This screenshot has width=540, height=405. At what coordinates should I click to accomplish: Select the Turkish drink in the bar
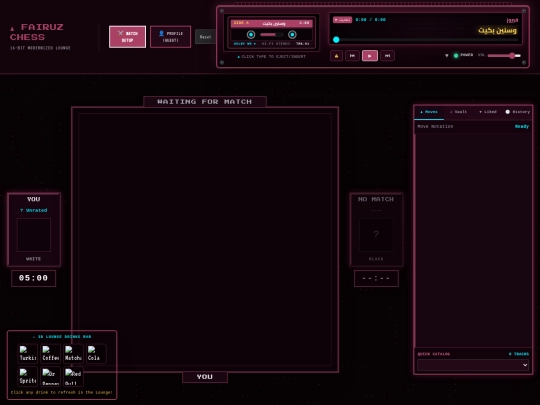[28, 354]
